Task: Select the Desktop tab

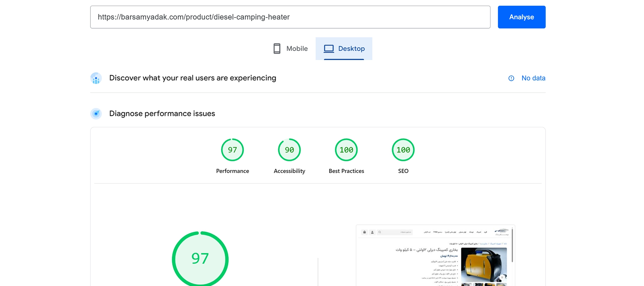Action: [x=344, y=49]
